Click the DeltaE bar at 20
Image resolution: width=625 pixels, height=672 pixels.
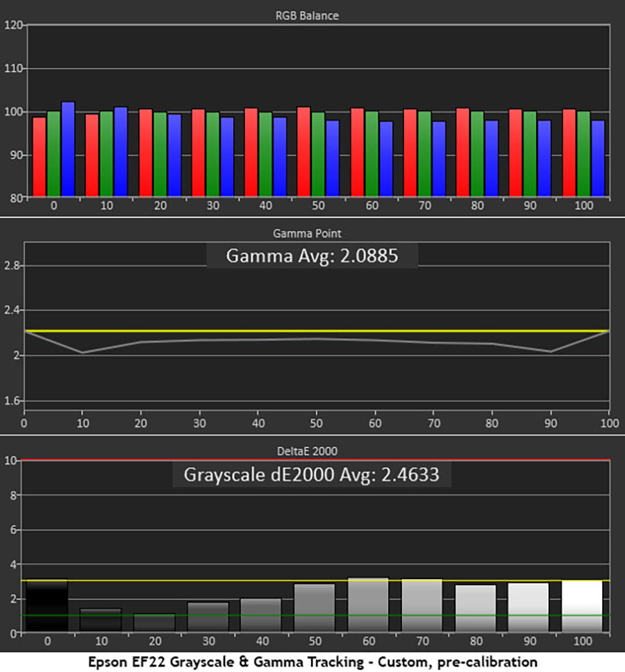(x=154, y=623)
